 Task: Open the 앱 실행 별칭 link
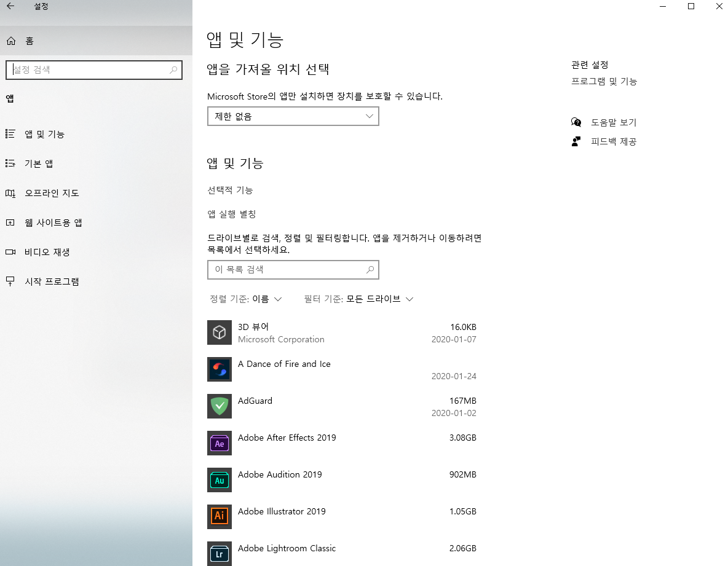[x=232, y=214]
